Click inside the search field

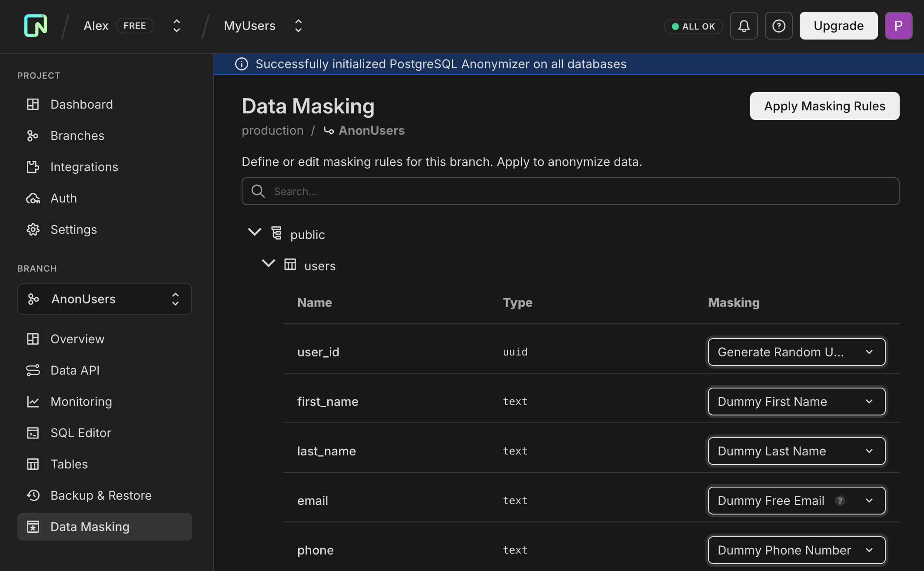point(478,191)
